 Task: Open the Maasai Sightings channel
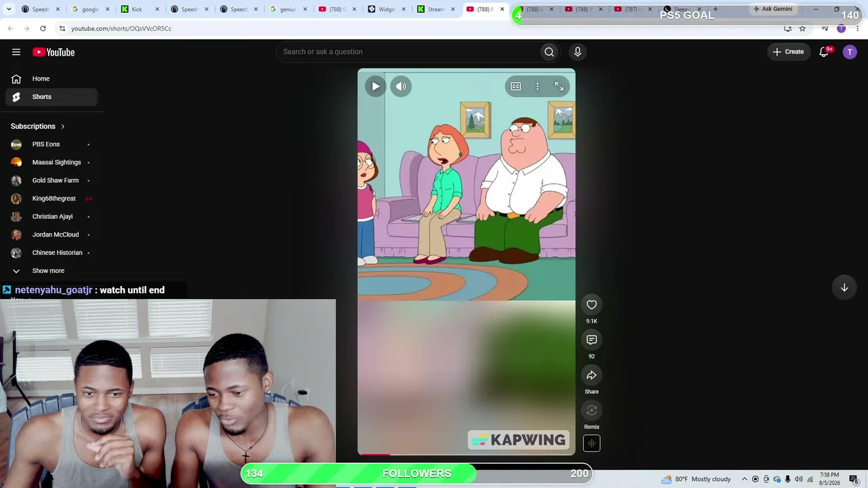pos(52,163)
